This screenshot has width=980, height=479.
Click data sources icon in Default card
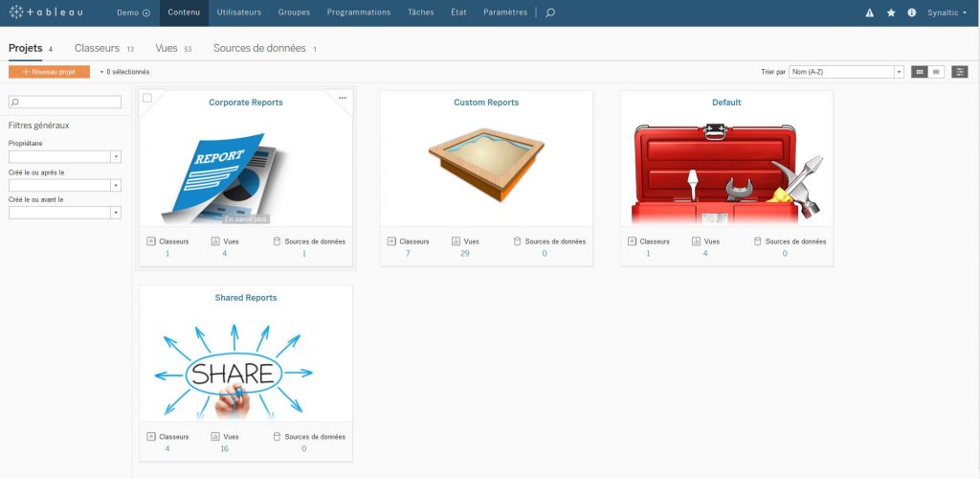point(758,241)
